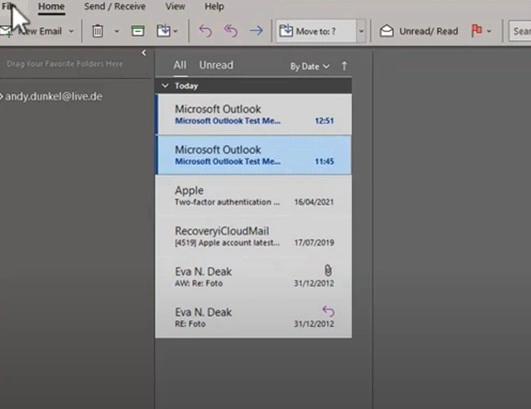Open Eva N. Deak AW: Re: Foto email
Image resolution: width=531 pixels, height=409 pixels.
click(253, 277)
